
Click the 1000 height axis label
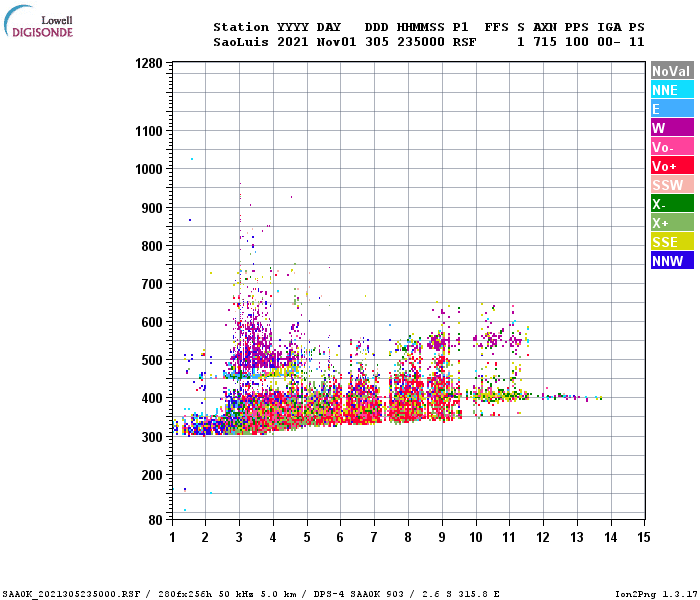coord(149,169)
